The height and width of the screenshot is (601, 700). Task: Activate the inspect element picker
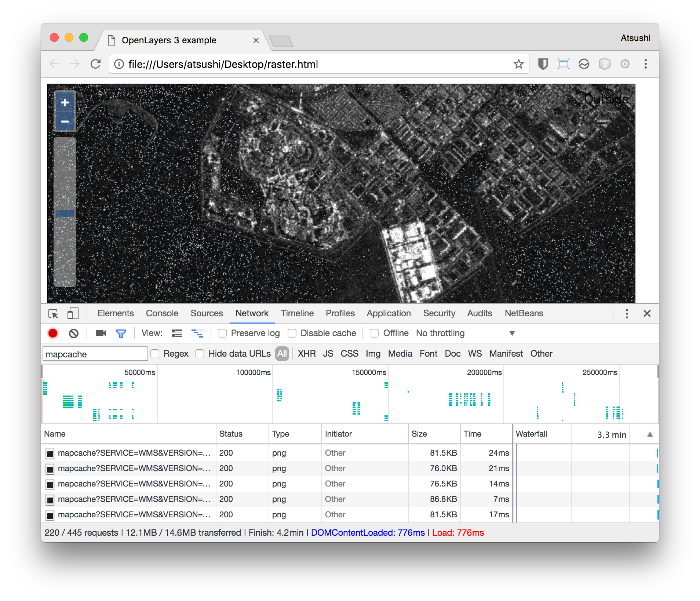coord(53,313)
